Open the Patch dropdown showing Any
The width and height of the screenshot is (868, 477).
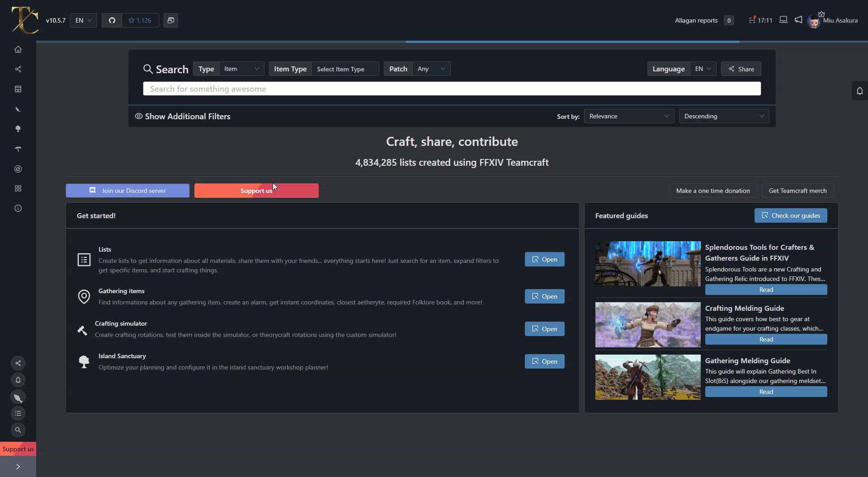tap(431, 69)
